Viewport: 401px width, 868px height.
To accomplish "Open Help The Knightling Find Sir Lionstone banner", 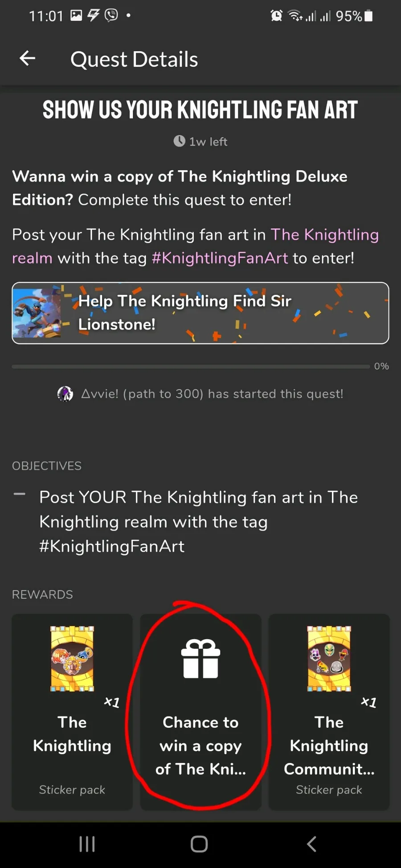I will [x=200, y=313].
